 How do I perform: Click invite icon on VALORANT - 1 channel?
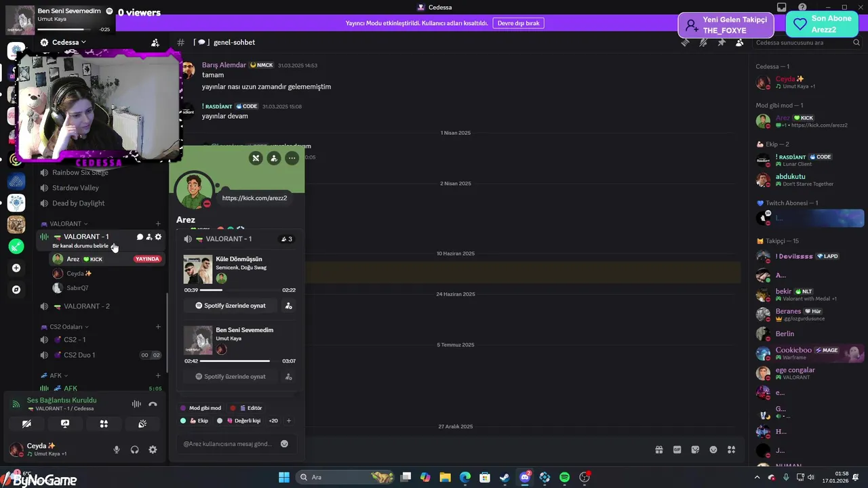149,237
